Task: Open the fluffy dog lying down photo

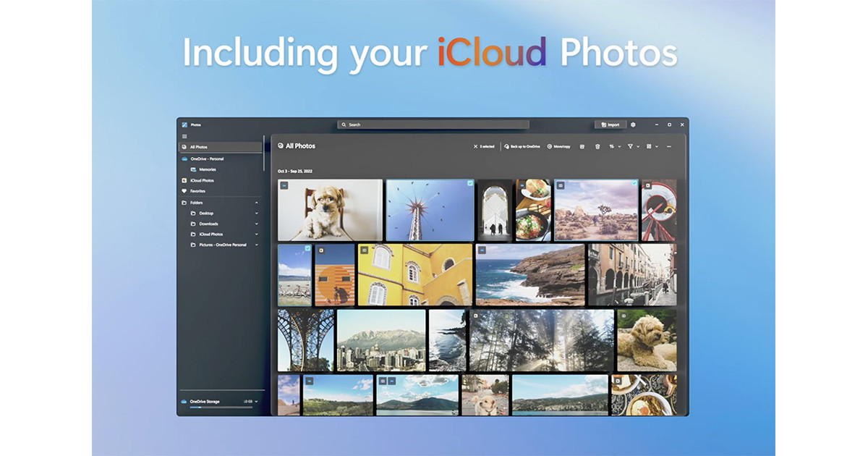Action: (x=647, y=340)
